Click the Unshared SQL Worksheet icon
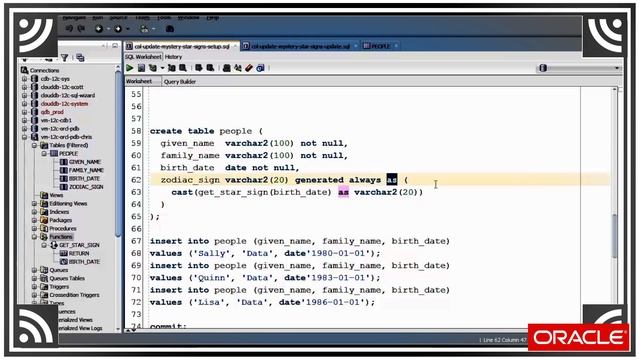 tap(227, 68)
